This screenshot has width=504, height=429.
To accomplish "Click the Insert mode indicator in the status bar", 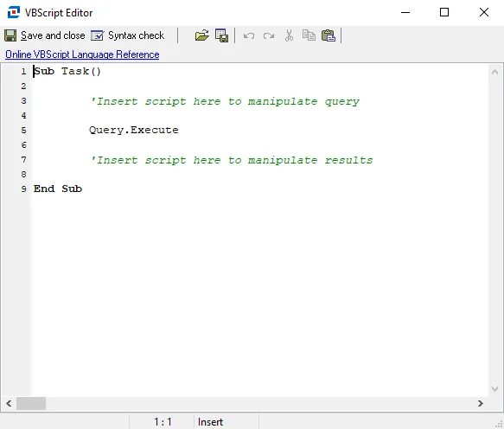I will (210, 421).
